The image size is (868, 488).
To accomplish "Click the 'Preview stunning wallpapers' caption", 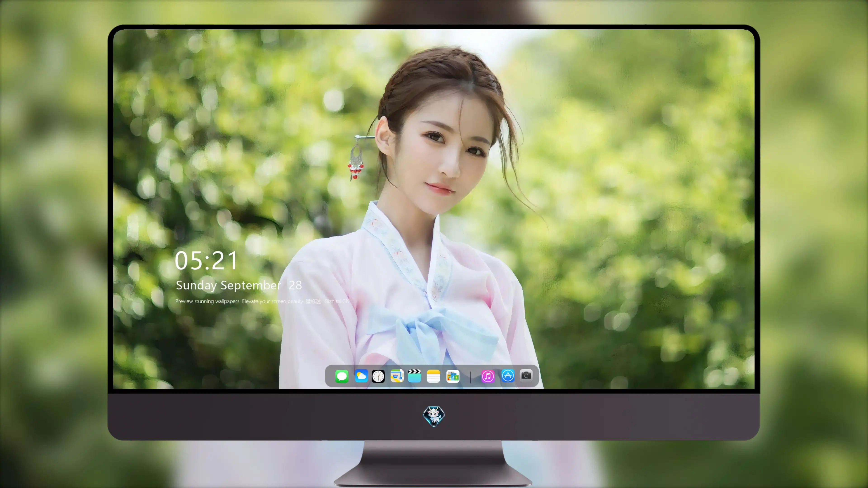I will tap(262, 301).
